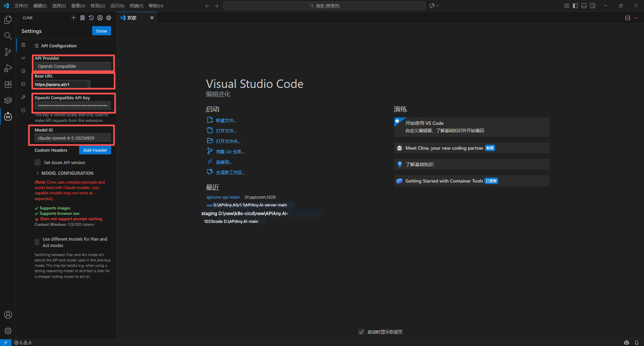Select the Features settings section checkmark icon
The image size is (644, 346).
click(23, 58)
